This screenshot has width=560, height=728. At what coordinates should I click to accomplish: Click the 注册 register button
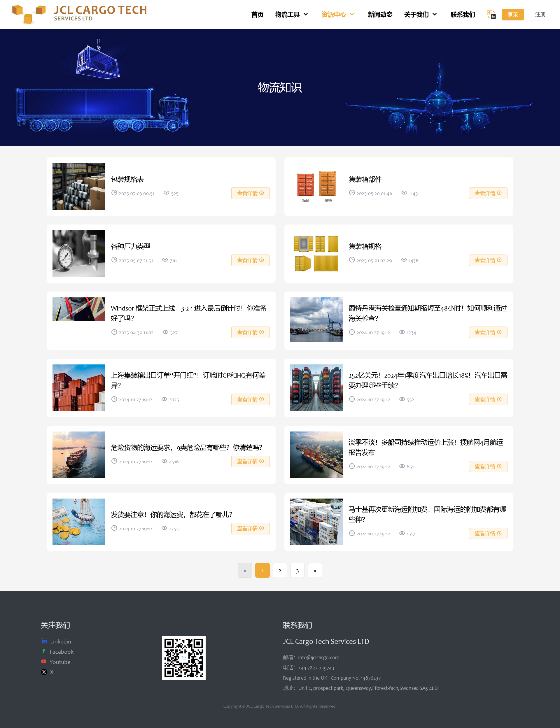click(x=540, y=14)
